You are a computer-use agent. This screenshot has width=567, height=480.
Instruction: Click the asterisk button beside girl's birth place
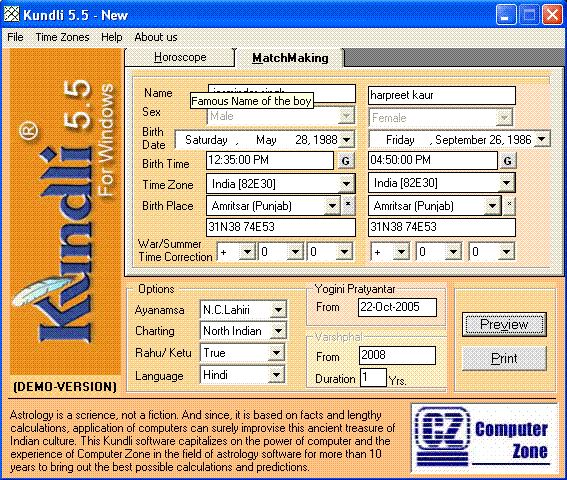click(509, 205)
